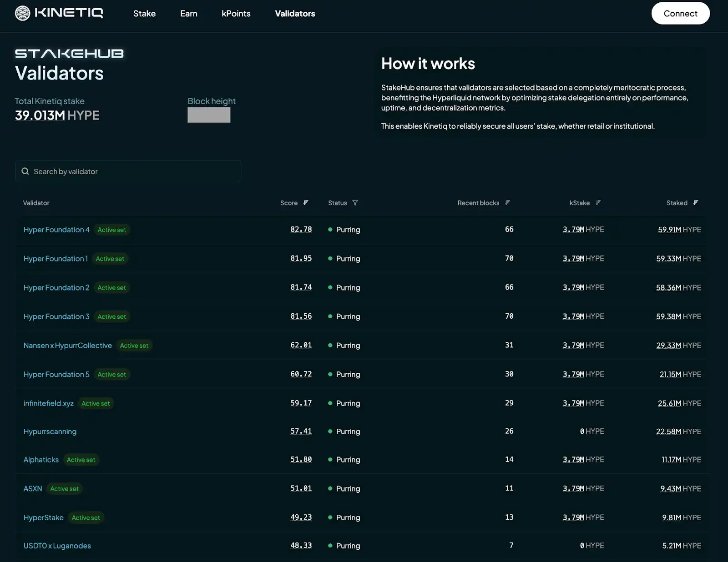Open the Status filter funnel icon
Viewport: 728px width, 562px height.
[x=355, y=203]
